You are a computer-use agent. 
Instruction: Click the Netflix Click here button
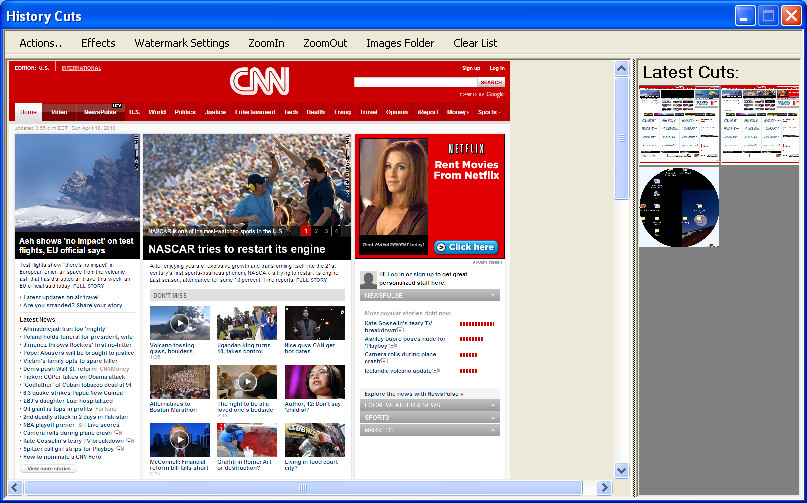click(x=466, y=247)
